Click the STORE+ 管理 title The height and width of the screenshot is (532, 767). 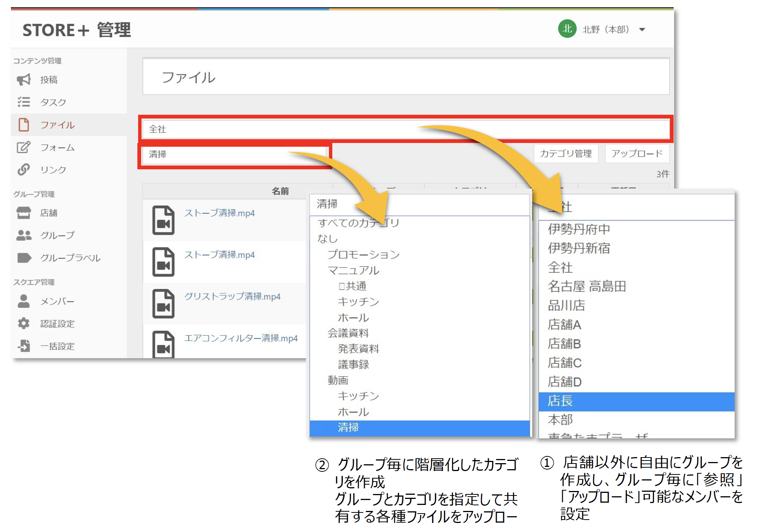pyautogui.click(x=76, y=30)
